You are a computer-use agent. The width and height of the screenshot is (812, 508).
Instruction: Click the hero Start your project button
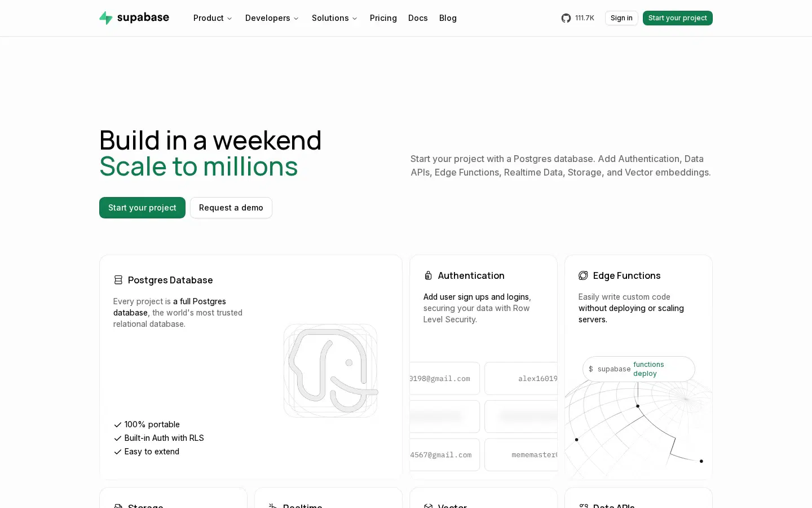[142, 208]
